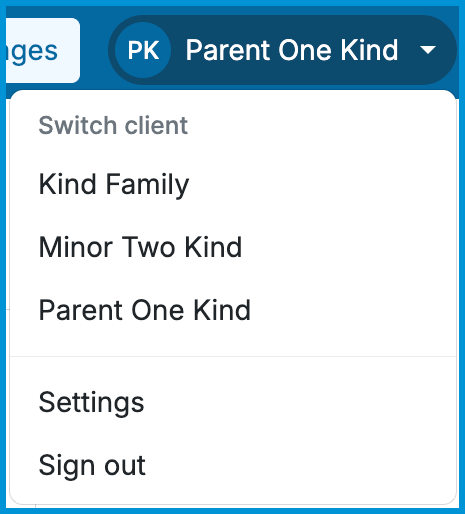Toggle the user dropdown via white triangle
The image size is (465, 514).
(428, 50)
